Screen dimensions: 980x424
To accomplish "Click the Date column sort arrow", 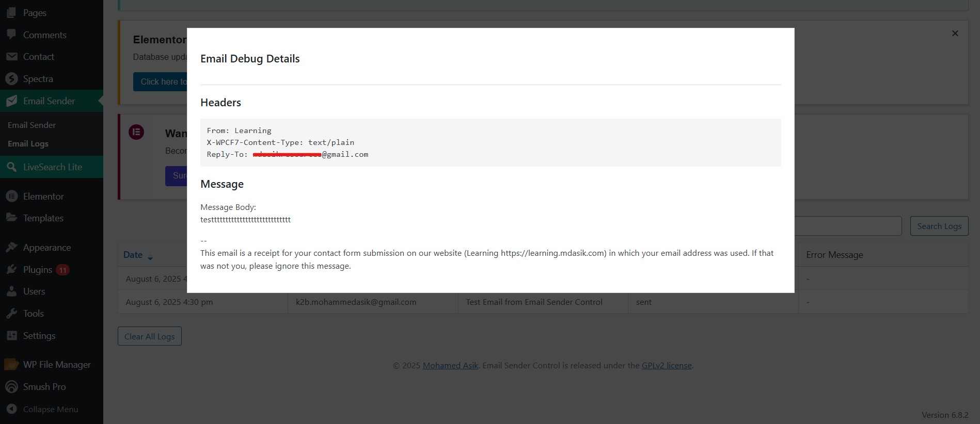I will (150, 257).
